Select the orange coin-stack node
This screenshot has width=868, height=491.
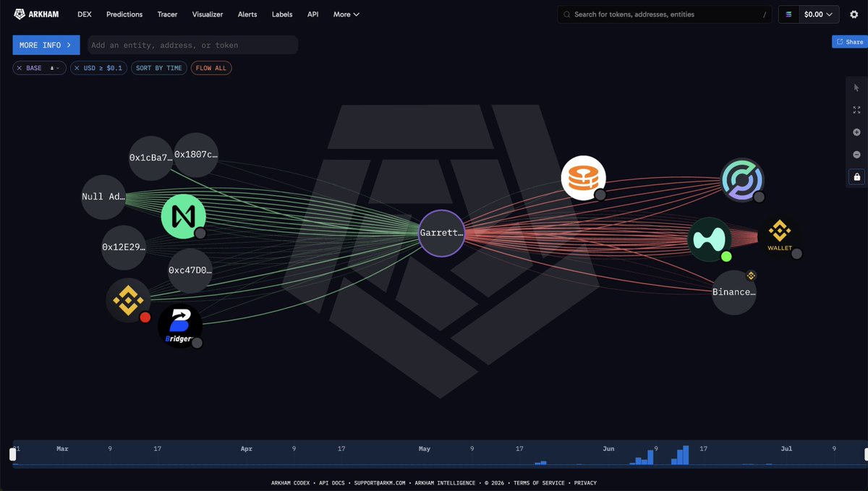583,178
